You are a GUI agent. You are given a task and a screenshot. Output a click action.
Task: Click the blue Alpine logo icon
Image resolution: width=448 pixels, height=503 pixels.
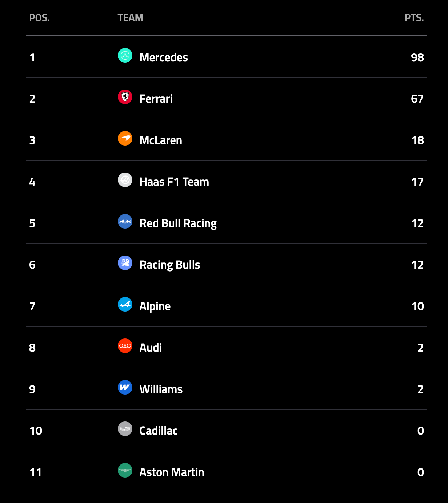tap(125, 304)
